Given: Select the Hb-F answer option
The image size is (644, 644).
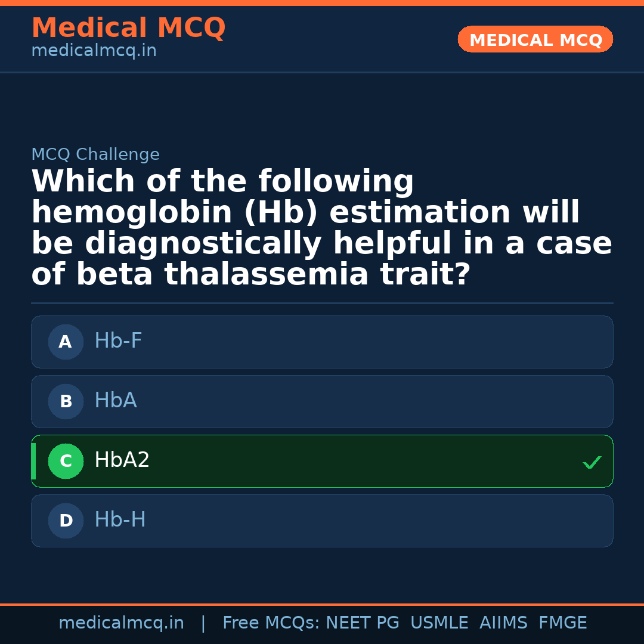Looking at the screenshot, I should click(x=118, y=341).
